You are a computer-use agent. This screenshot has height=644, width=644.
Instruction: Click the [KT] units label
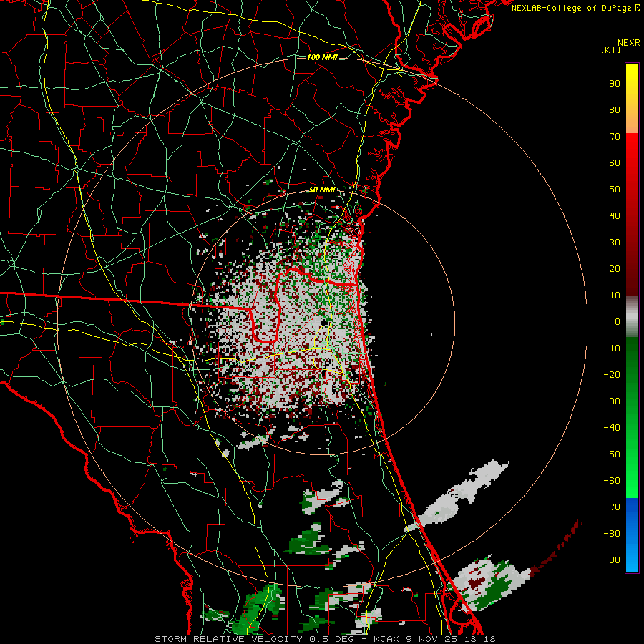point(611,49)
